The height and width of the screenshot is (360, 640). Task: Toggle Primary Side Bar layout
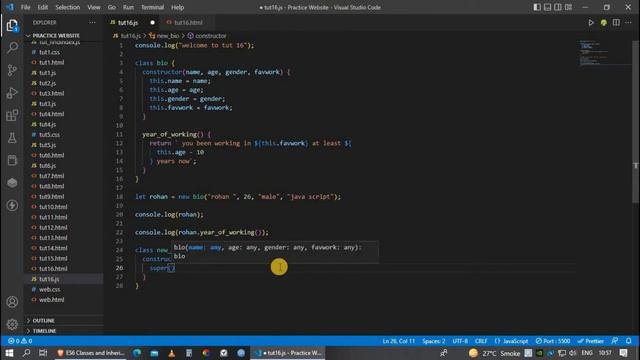pos(537,7)
